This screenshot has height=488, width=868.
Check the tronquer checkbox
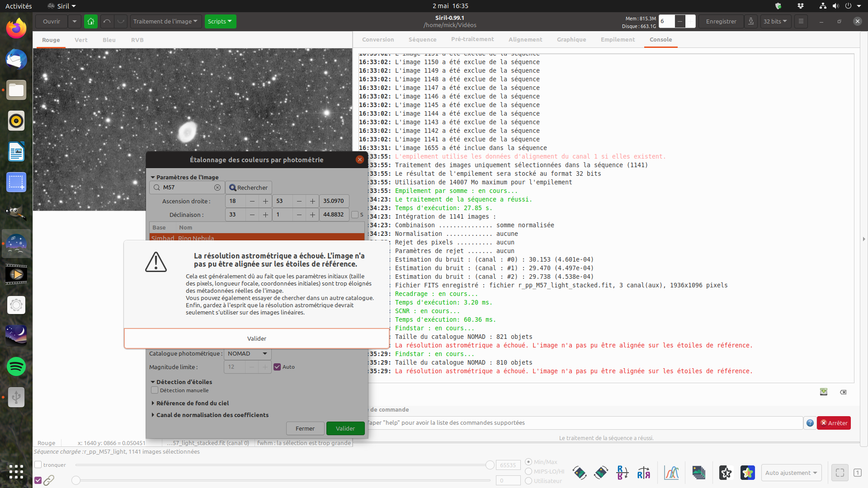pos(38,465)
